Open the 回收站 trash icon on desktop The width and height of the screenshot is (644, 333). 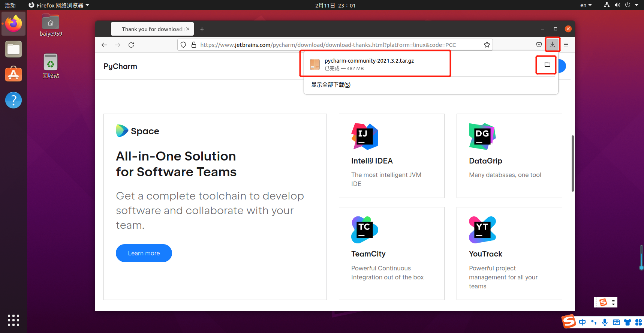click(x=51, y=66)
